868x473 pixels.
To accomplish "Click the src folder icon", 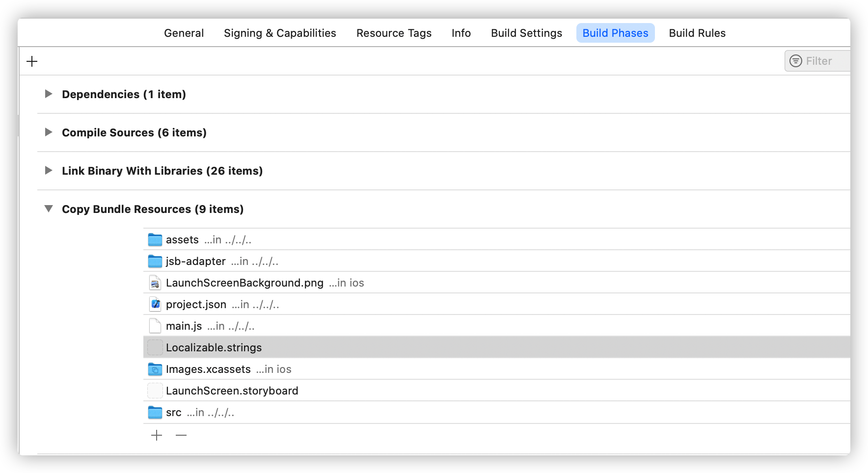I will click(x=155, y=413).
